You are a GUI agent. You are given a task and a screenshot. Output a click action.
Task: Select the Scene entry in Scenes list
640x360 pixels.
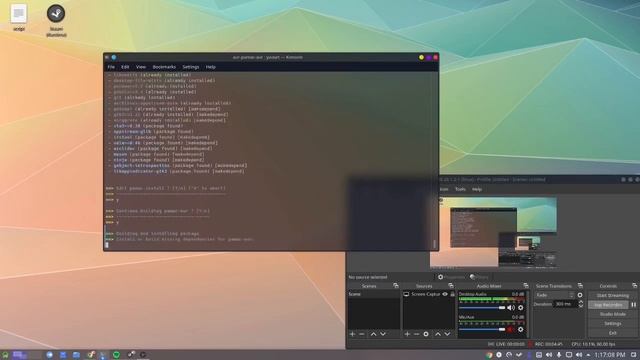(x=373, y=294)
